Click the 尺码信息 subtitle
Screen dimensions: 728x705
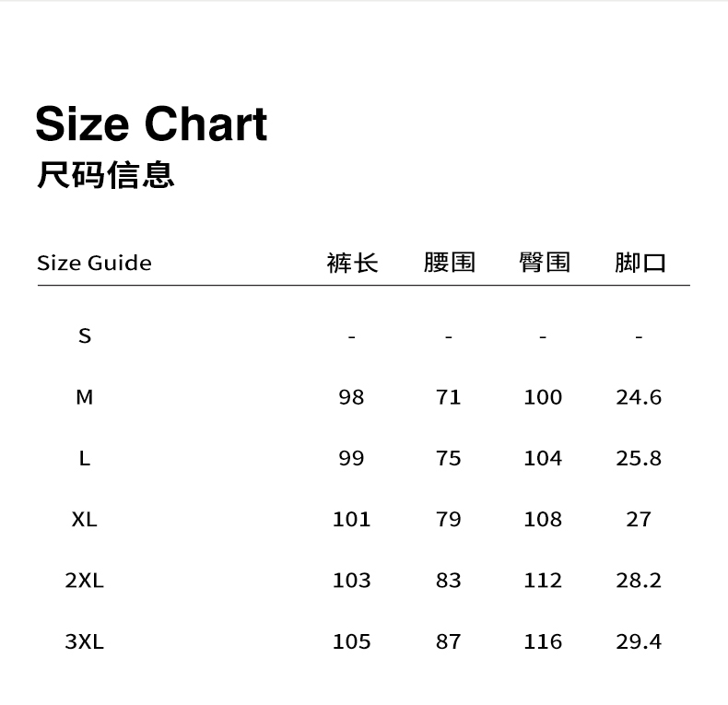pos(106,174)
